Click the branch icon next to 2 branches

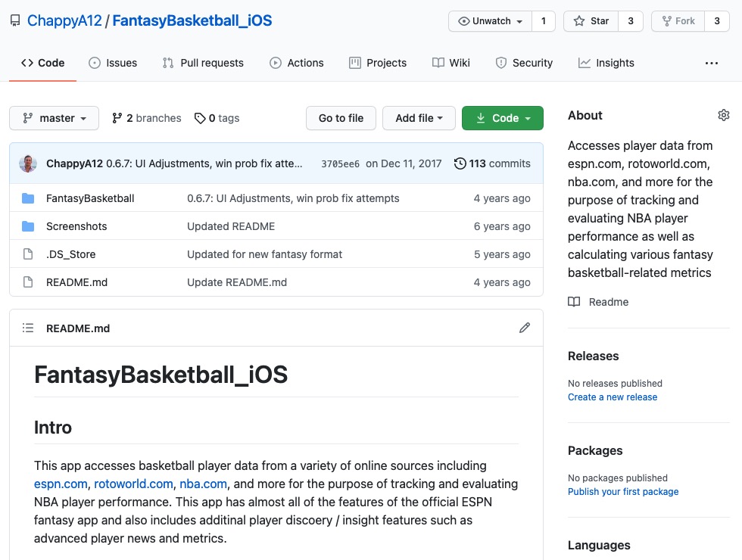[x=117, y=118]
